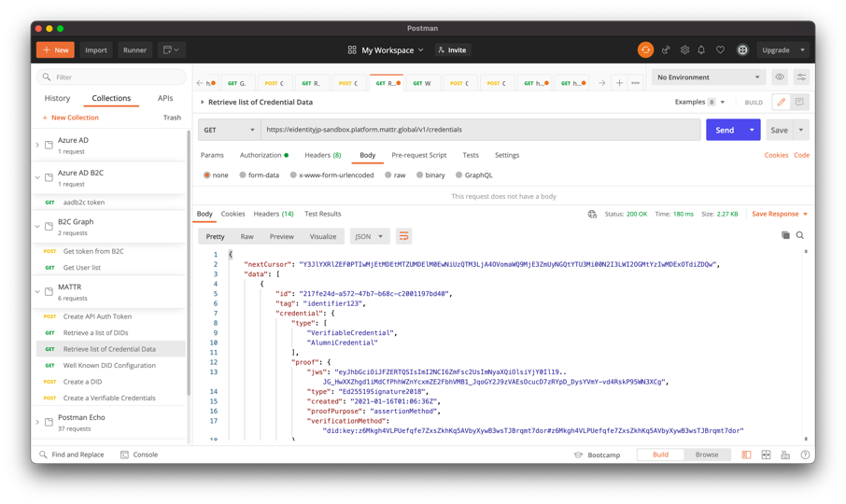Open the settings gear icon
Image resolution: width=846 pixels, height=504 pixels.
pos(684,49)
